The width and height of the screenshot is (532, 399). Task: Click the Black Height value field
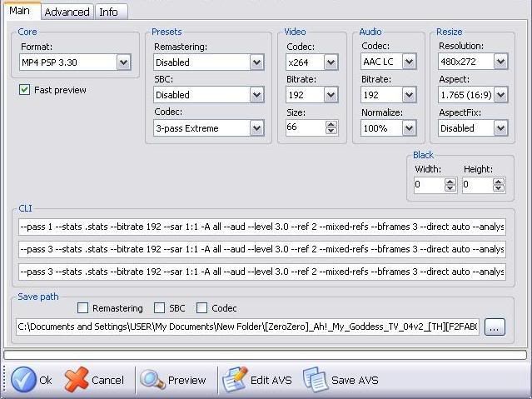click(x=477, y=185)
